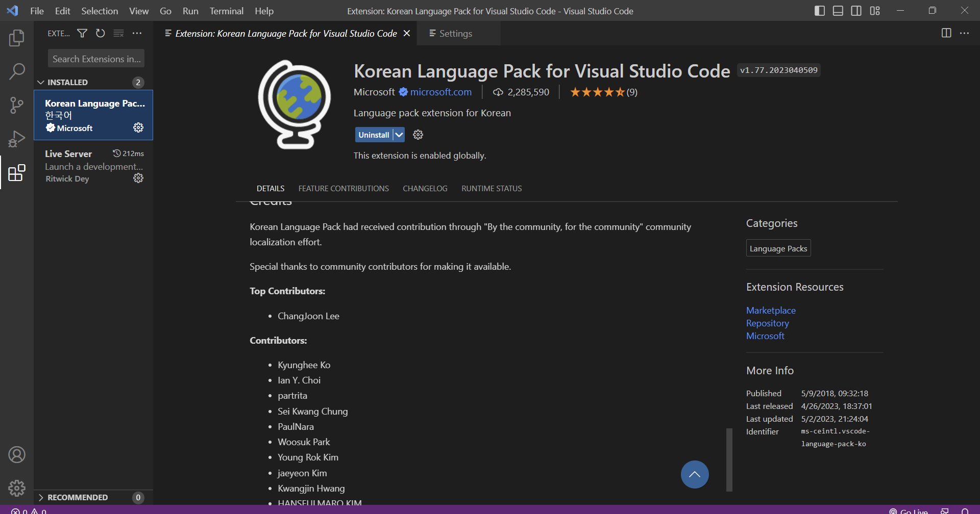Image resolution: width=980 pixels, height=514 pixels.
Task: Clear extensions search results
Action: click(119, 33)
